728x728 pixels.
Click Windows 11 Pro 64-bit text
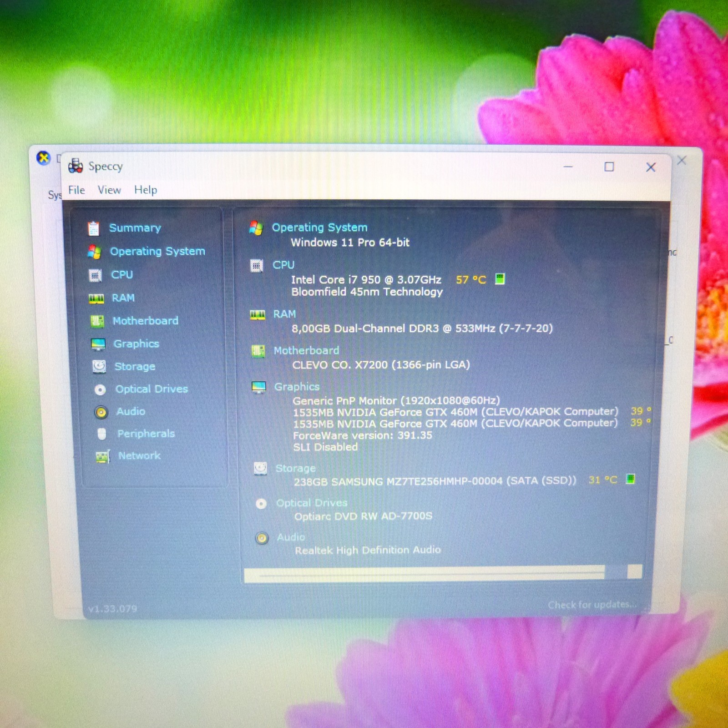(x=350, y=242)
